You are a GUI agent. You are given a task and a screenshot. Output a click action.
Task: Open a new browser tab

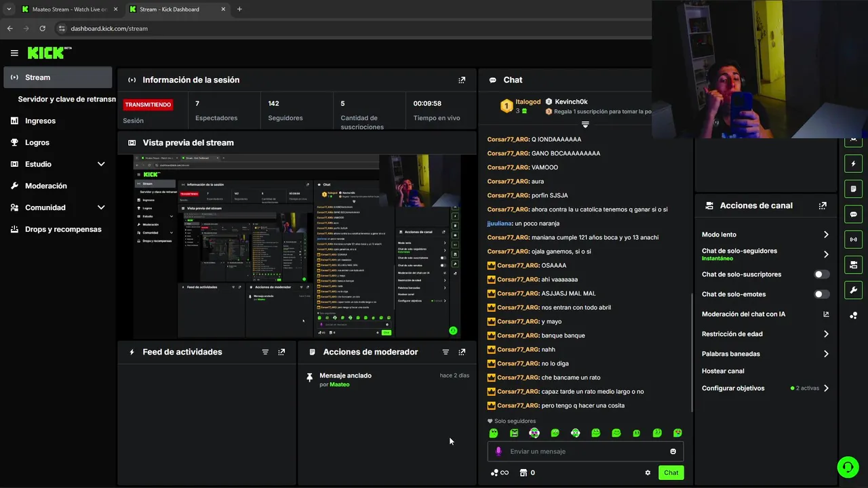click(x=239, y=9)
